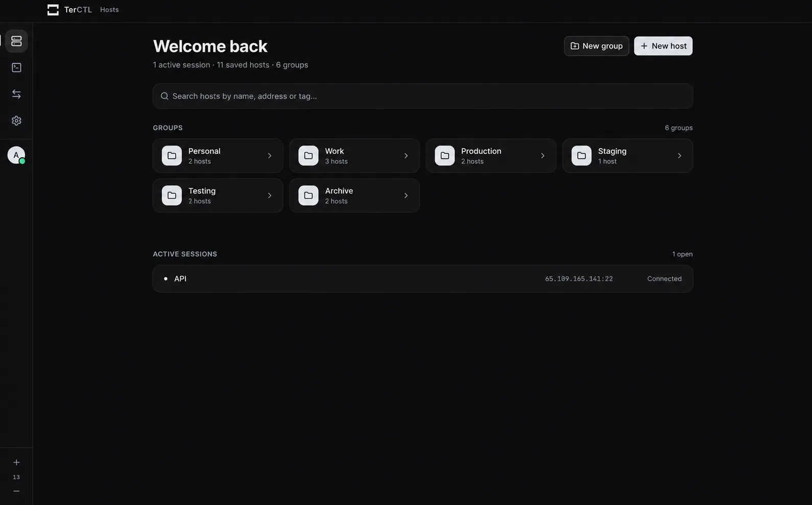The image size is (812, 505).
Task: Open the transfers arrows sidebar icon
Action: click(x=16, y=94)
